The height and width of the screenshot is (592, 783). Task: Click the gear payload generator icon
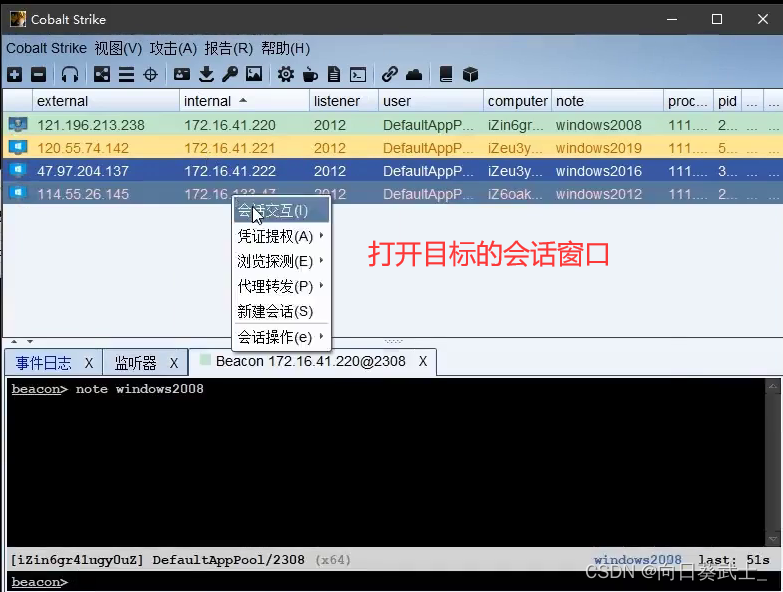pyautogui.click(x=286, y=75)
